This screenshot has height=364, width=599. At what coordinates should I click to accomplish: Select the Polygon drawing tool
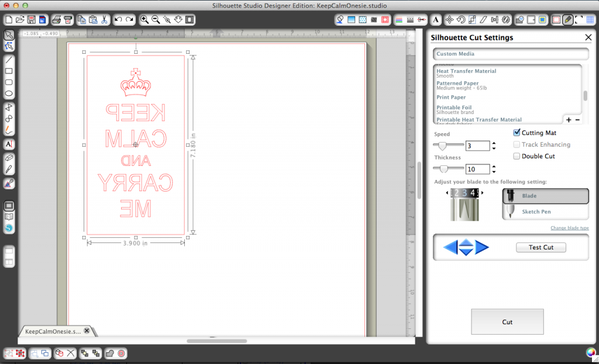9,108
